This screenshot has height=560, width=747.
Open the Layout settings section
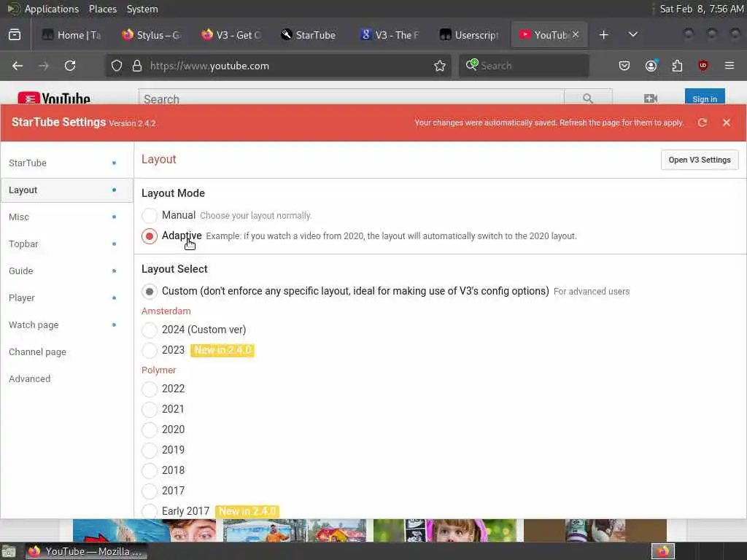click(x=66, y=190)
